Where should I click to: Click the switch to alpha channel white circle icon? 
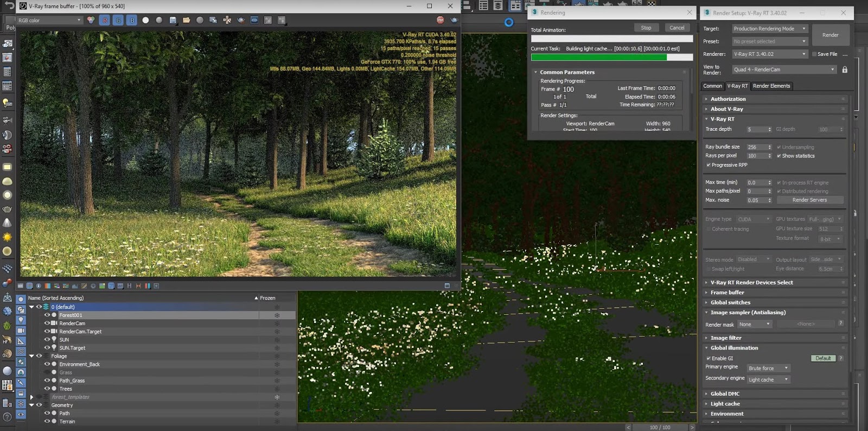[x=145, y=20]
